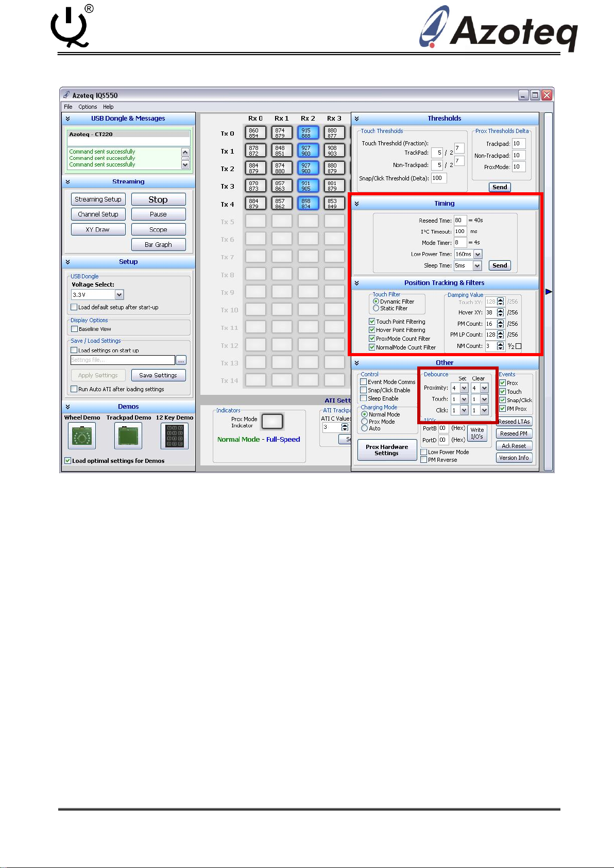Open the XY Draw view
Viewport: 614px width, 868px height.
tap(98, 230)
